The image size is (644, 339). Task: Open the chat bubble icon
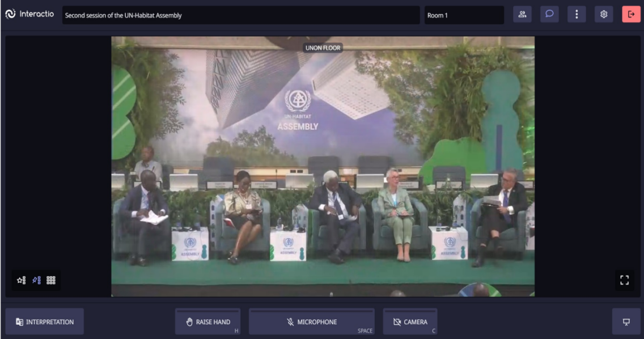point(549,14)
